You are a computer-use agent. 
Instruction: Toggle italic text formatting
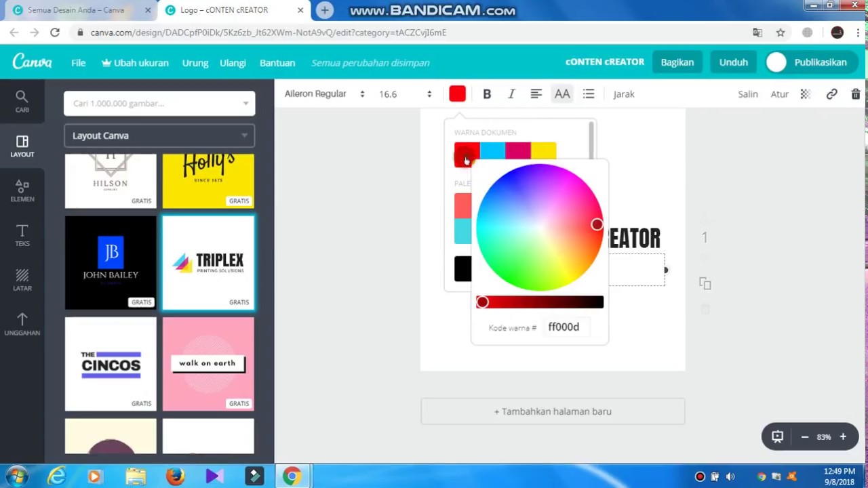[x=511, y=94]
